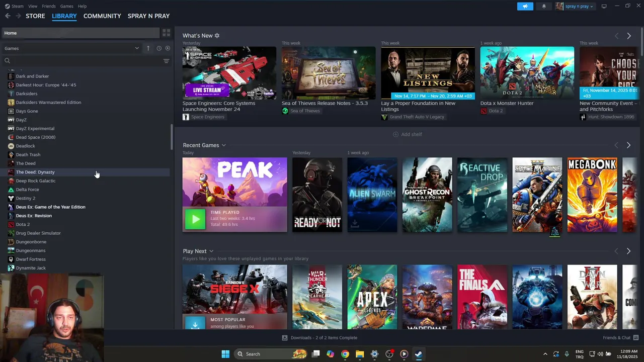644x362 pixels.
Task: Click the Home button in sidebar
Action: pyautogui.click(x=80, y=33)
